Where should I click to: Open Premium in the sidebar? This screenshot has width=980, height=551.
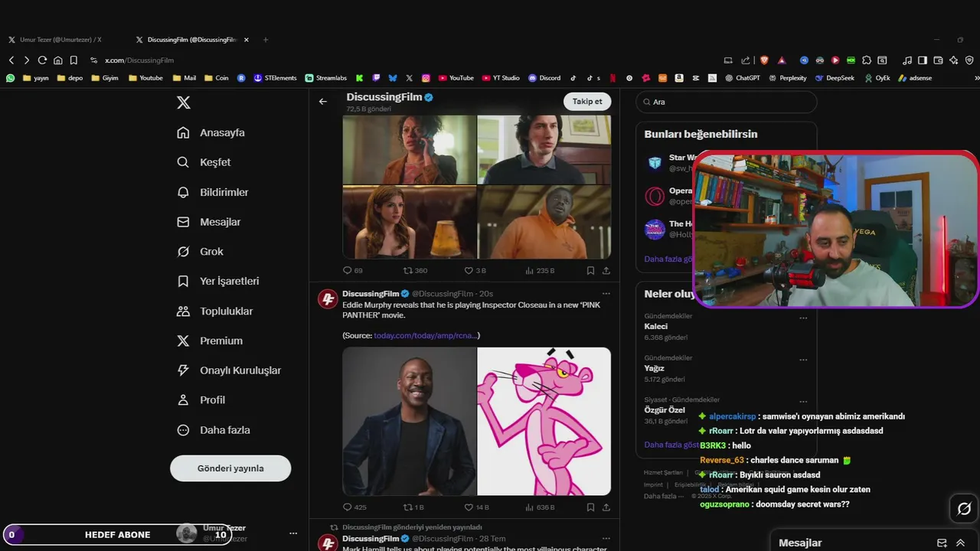point(209,341)
